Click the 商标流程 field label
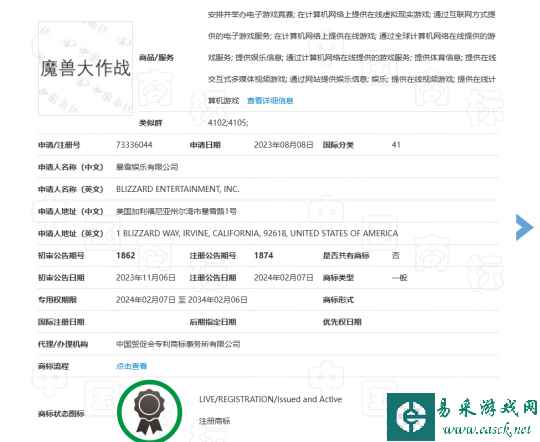540x442 pixels. [x=53, y=366]
